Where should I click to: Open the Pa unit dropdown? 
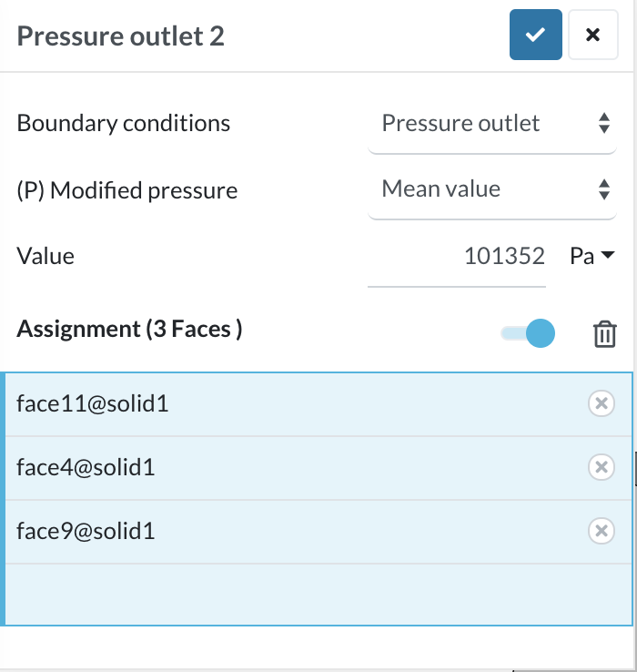(x=593, y=256)
